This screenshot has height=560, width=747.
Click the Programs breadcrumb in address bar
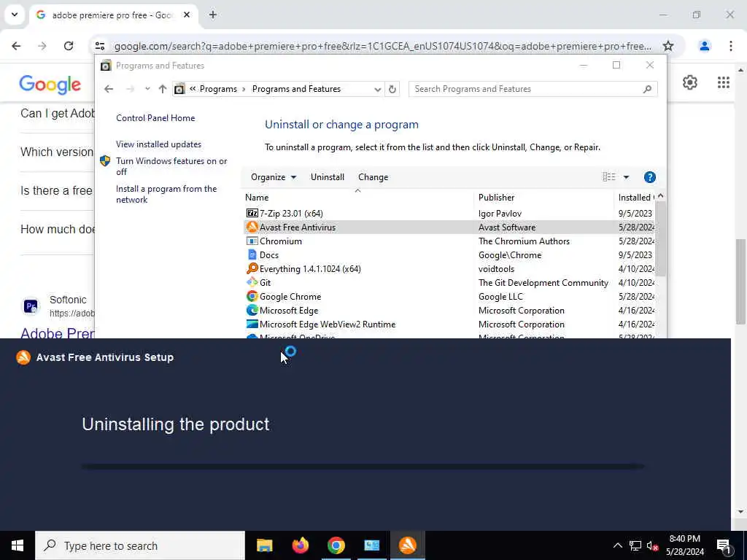click(218, 89)
